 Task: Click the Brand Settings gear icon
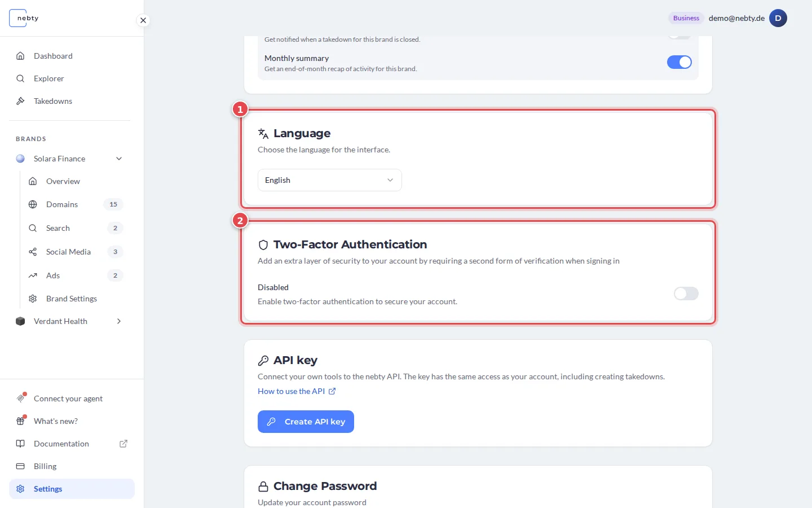[33, 299]
